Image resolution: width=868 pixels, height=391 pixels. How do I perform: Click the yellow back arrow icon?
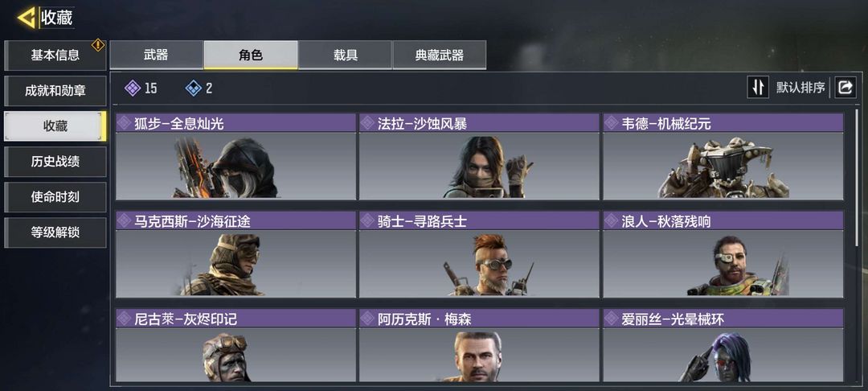coord(27,18)
